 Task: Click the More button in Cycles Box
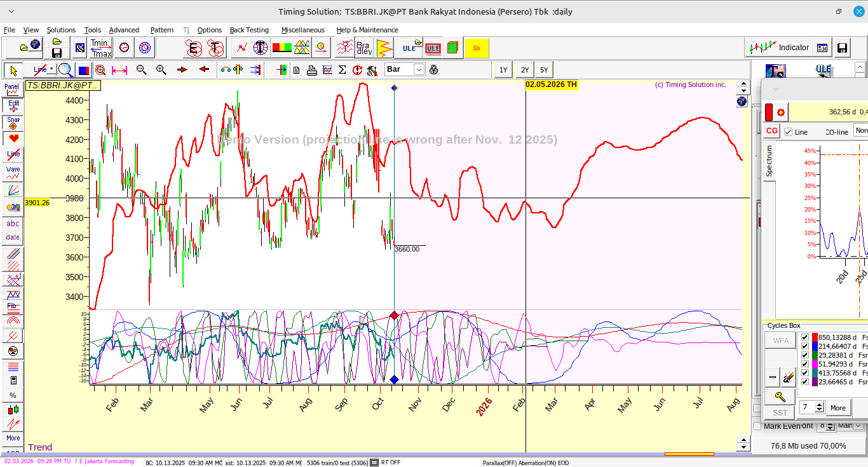pos(837,408)
